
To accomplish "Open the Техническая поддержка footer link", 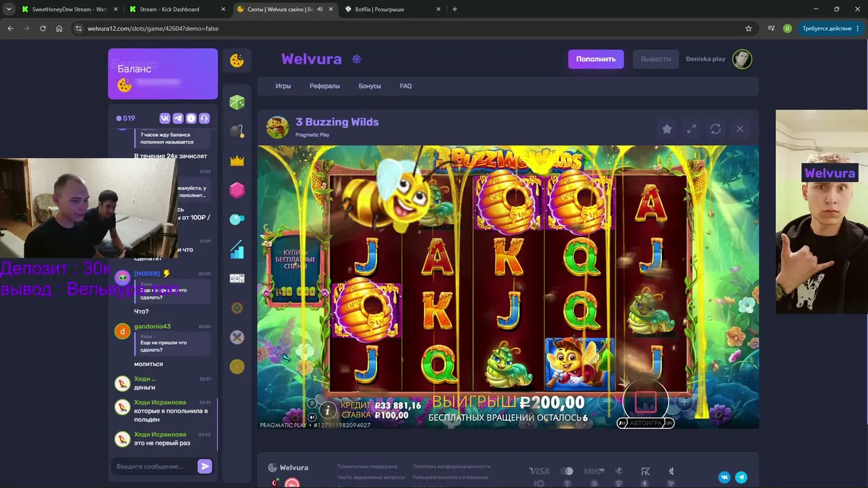I will click(x=367, y=467).
